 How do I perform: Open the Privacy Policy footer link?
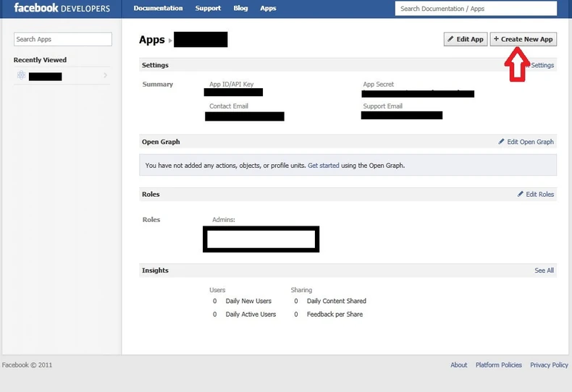[x=549, y=365]
